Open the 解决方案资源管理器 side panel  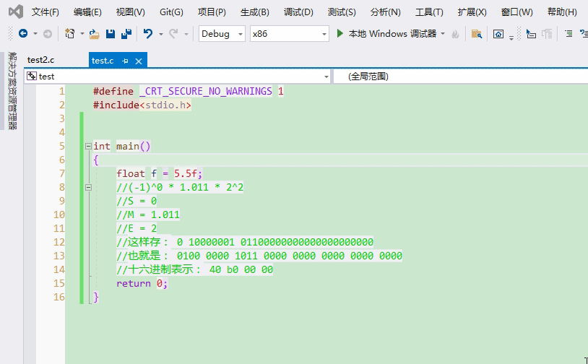[x=12, y=91]
